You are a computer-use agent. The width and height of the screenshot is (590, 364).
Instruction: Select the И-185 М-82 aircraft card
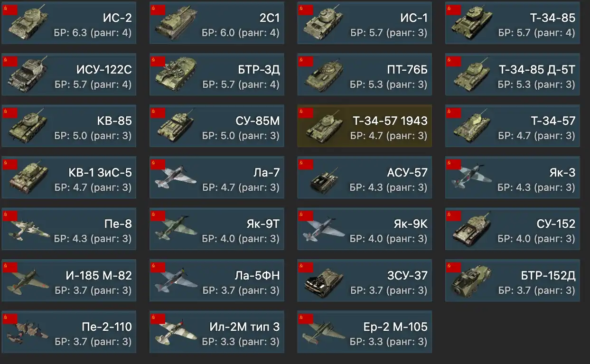[69, 280]
